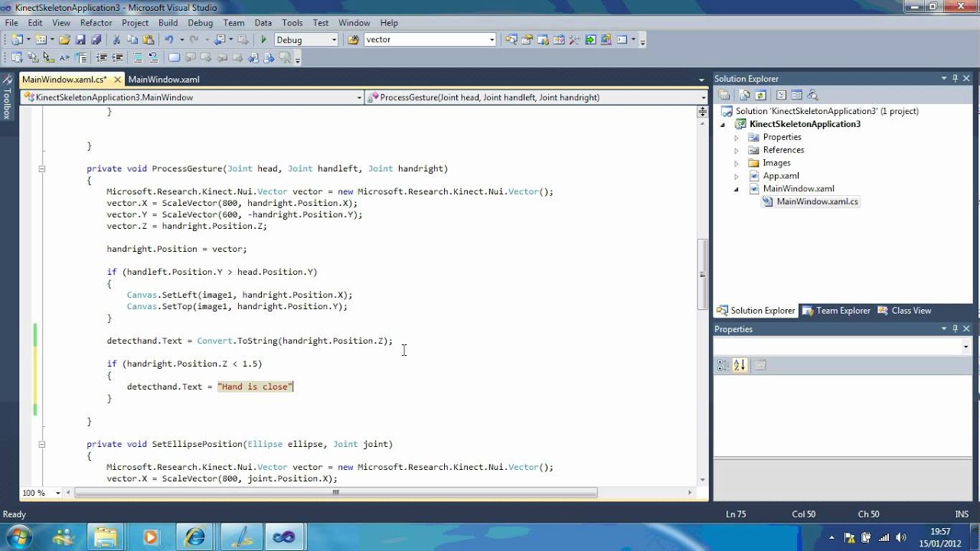Click the Undo arrow icon
The height and width of the screenshot is (551, 980).
[169, 40]
